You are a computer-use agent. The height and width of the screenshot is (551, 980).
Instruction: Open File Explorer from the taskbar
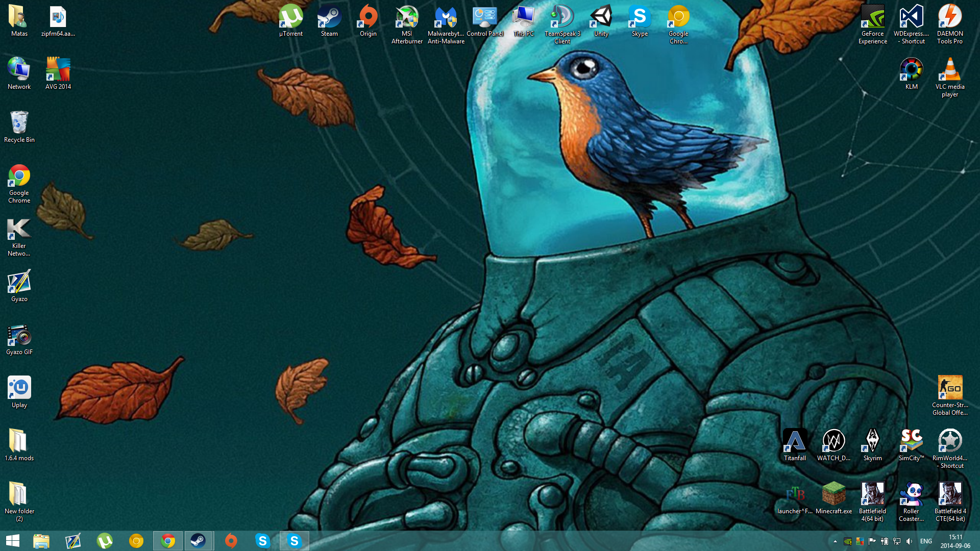tap(41, 541)
